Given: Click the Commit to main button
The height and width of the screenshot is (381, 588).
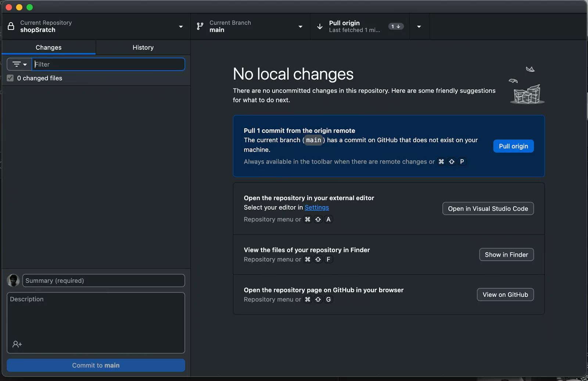Looking at the screenshot, I should click(96, 365).
